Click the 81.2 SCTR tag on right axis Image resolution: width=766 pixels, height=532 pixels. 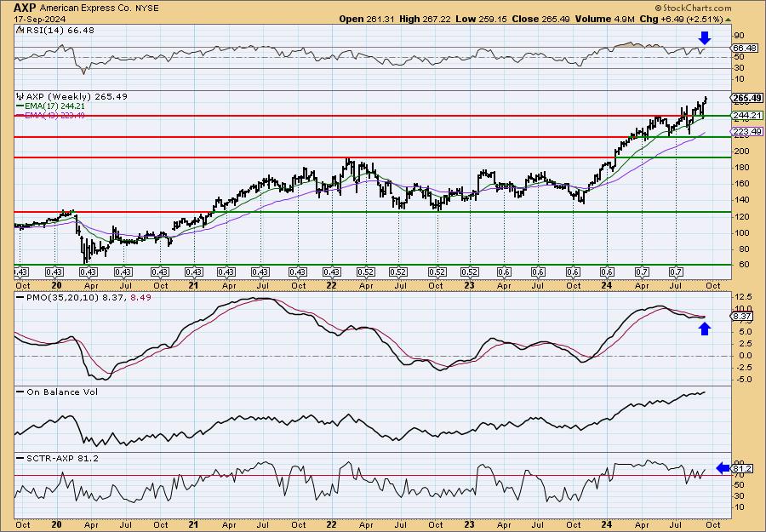coord(742,469)
